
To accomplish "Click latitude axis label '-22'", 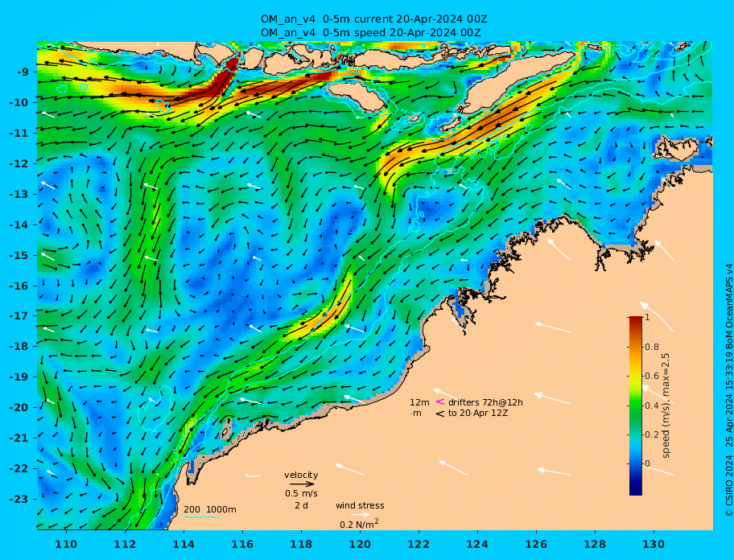I will click(x=19, y=468).
